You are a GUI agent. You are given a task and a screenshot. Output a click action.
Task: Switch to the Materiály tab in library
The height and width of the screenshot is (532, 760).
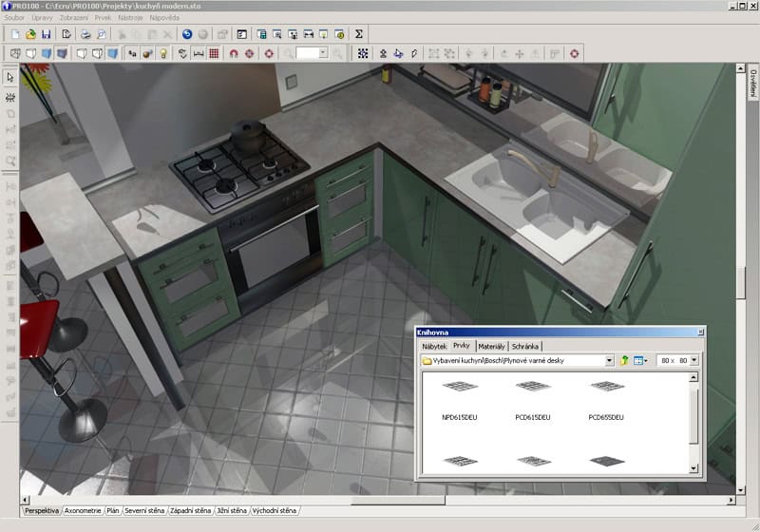point(491,347)
